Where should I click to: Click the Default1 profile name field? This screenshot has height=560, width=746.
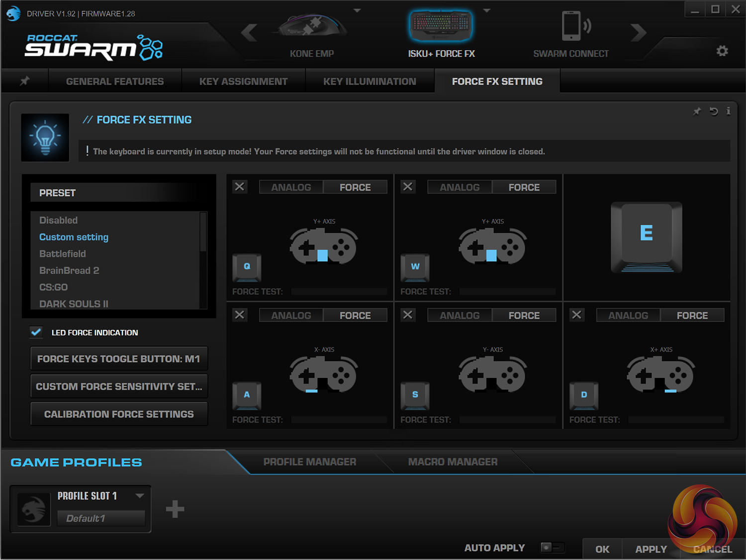pos(101,518)
